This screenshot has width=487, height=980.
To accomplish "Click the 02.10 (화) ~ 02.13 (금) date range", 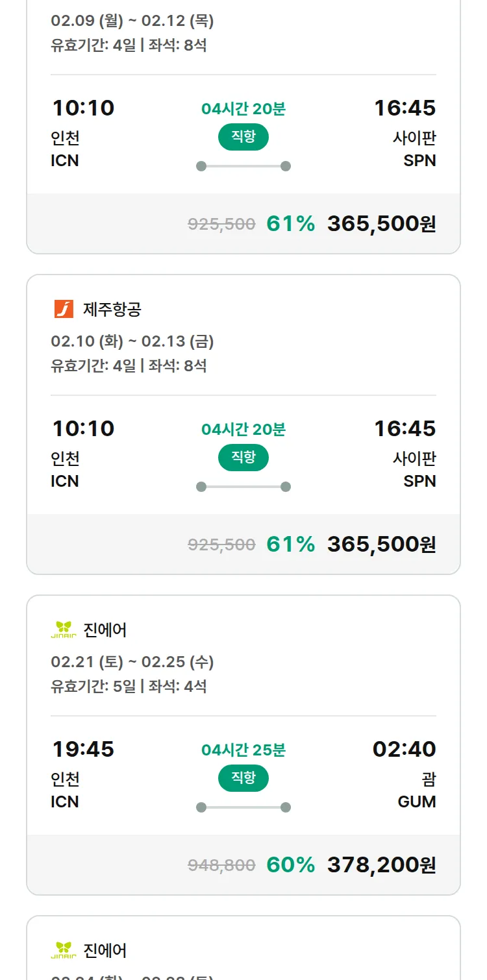I will coord(132,341).
